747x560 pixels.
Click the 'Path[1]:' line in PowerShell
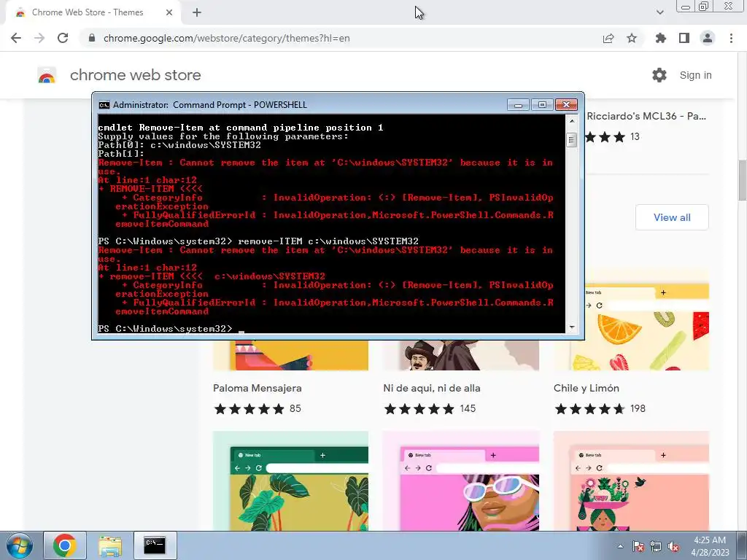121,154
